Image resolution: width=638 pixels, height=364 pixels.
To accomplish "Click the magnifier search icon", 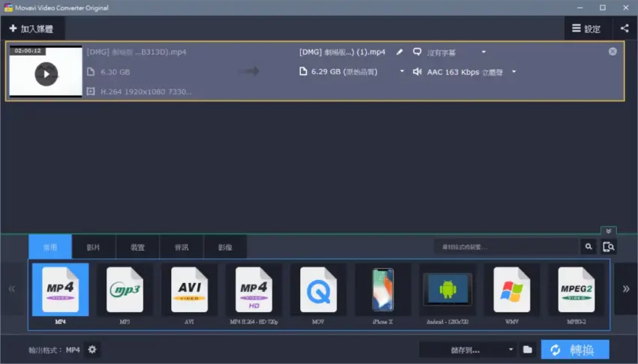I will (x=588, y=246).
